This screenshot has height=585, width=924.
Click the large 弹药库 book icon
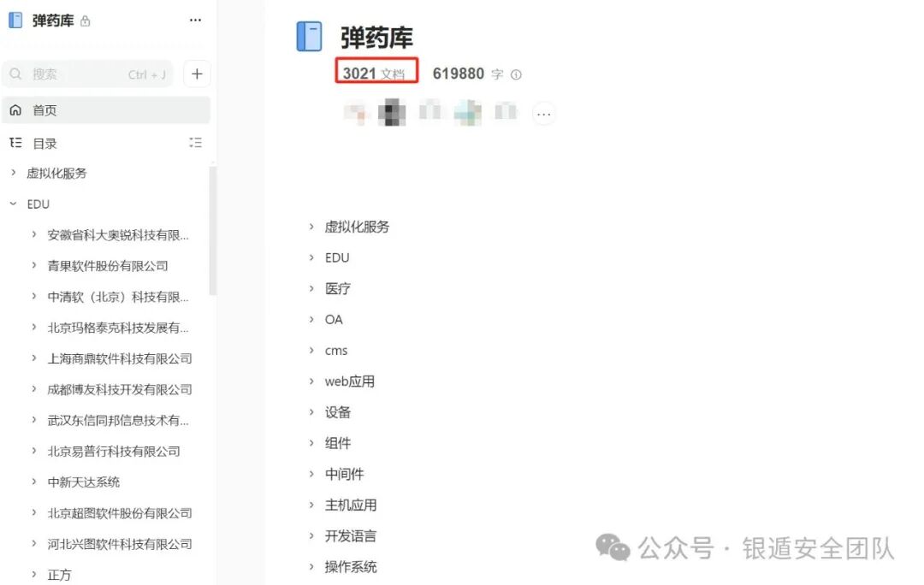(x=310, y=37)
